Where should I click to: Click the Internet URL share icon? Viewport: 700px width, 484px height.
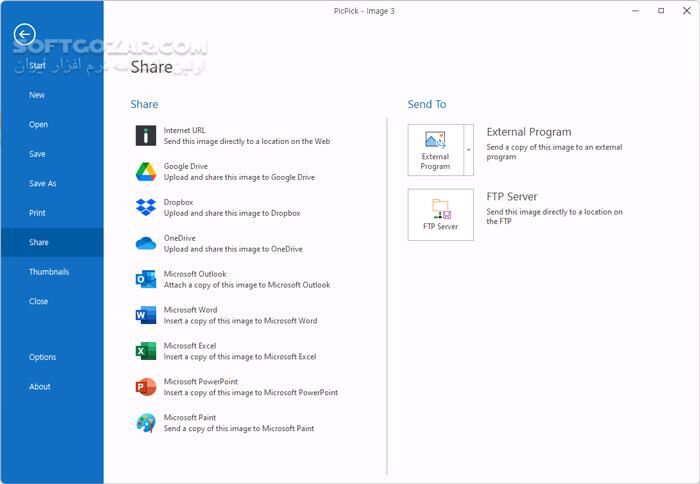pos(146,136)
